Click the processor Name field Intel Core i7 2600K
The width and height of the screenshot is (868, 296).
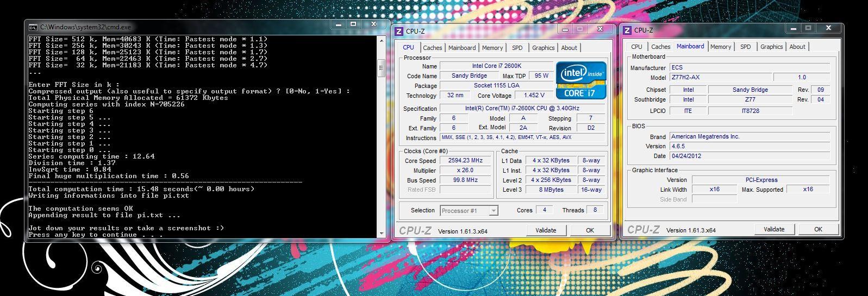pyautogui.click(x=496, y=66)
